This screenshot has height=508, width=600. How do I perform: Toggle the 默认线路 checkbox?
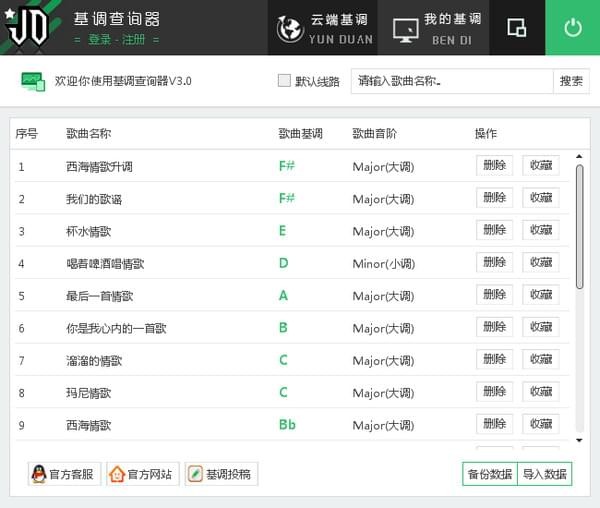[x=284, y=81]
